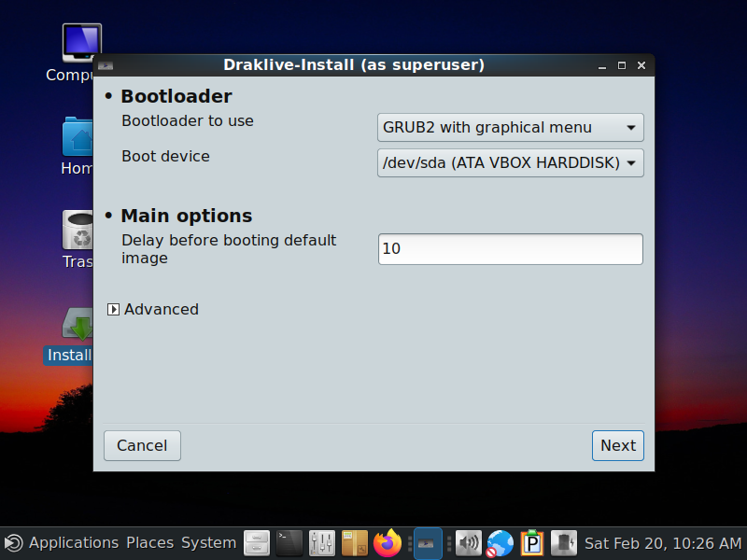This screenshot has width=747, height=560.
Task: Open the control center mixer-sliders icon
Action: click(321, 543)
